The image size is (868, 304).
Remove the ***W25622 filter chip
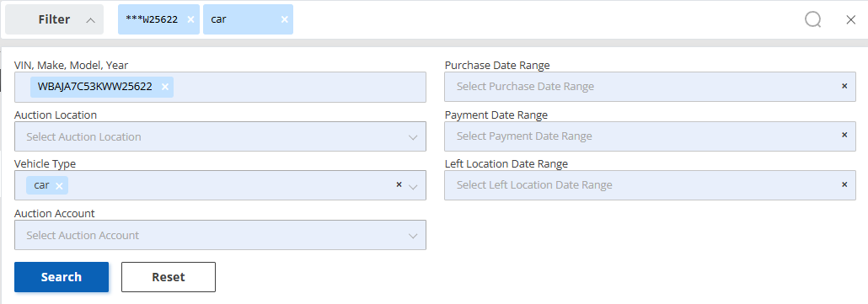[190, 19]
